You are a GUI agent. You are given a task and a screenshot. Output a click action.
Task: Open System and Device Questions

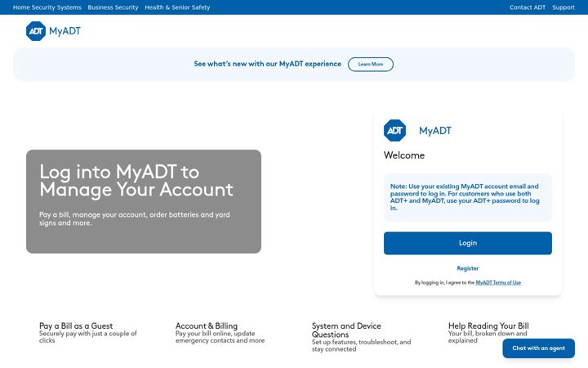tap(346, 330)
